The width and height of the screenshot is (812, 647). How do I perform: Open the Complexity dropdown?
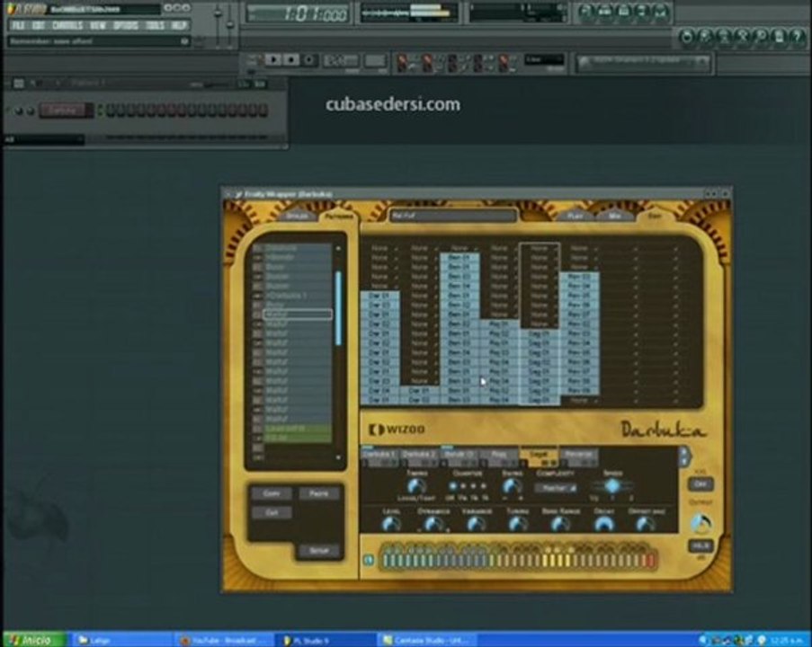tap(556, 488)
